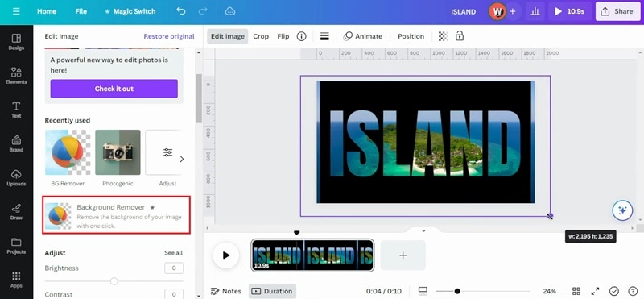Select the Background Remover tool
Image resolution: width=644 pixels, height=299 pixels.
pos(116,215)
